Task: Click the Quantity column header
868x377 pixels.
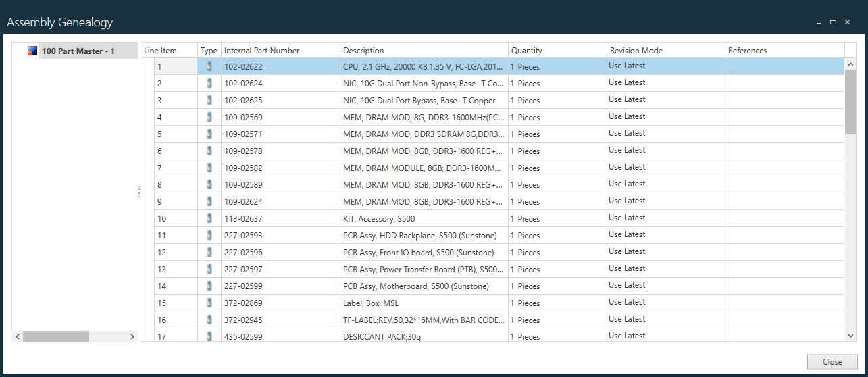Action: (557, 51)
